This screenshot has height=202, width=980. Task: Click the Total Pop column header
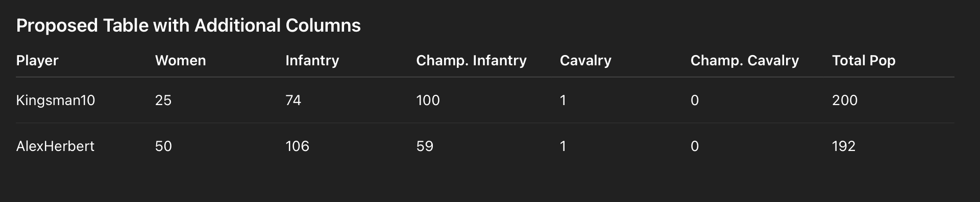pyautogui.click(x=864, y=61)
